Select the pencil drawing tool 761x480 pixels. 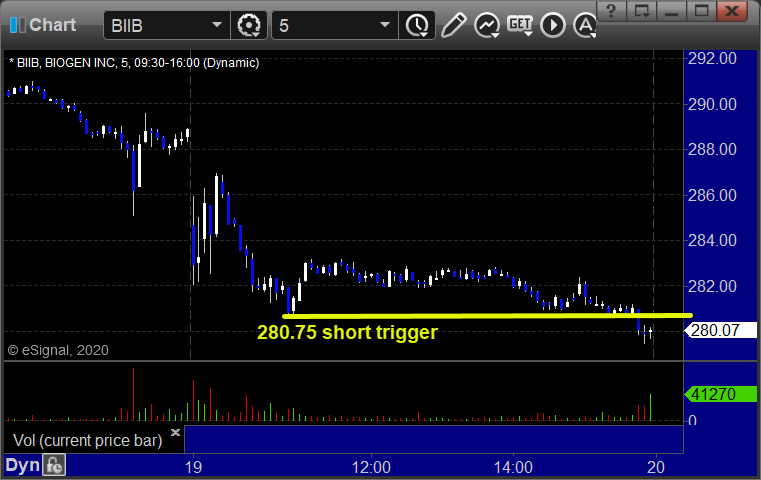[x=453, y=25]
